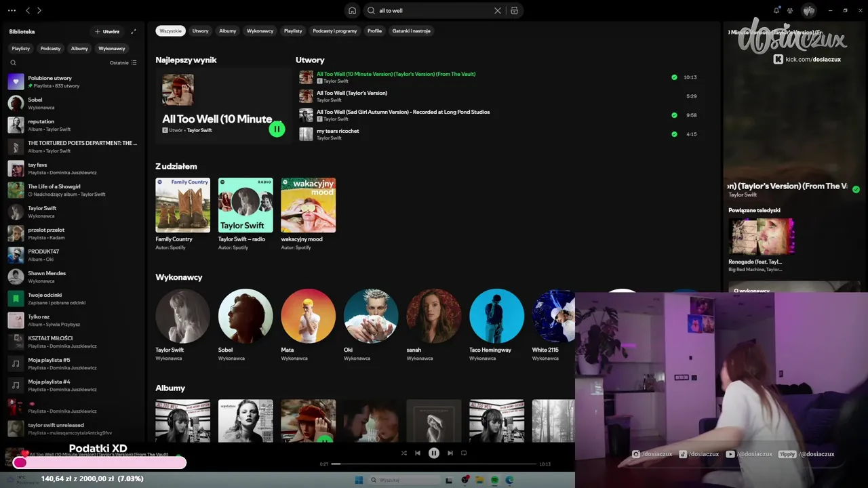868x488 pixels.
Task: Clear the search with the X icon
Action: click(498, 10)
